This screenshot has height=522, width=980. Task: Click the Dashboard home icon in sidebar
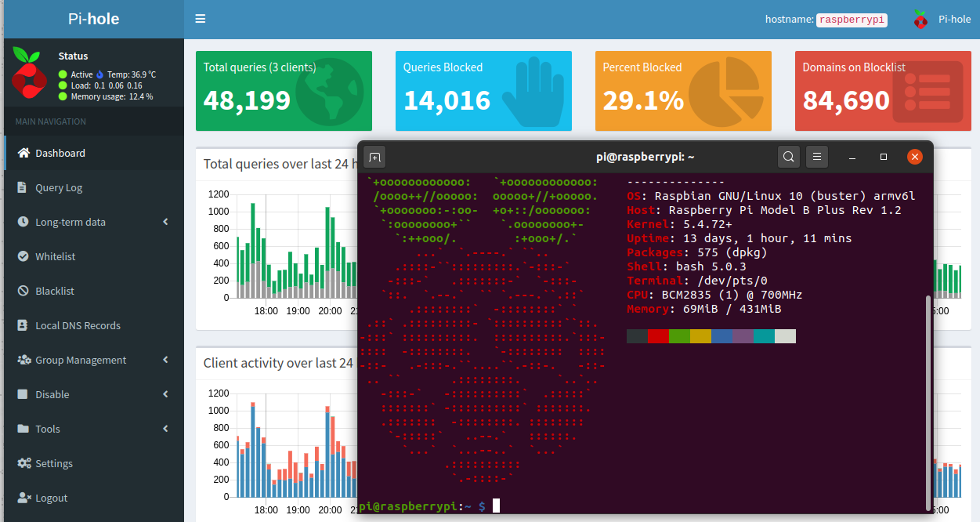24,153
